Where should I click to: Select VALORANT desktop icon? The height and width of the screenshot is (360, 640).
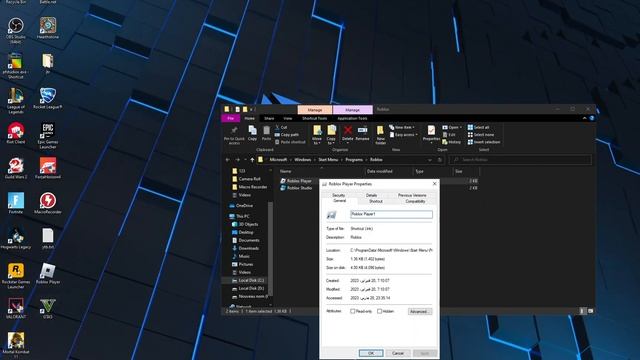tap(16, 308)
